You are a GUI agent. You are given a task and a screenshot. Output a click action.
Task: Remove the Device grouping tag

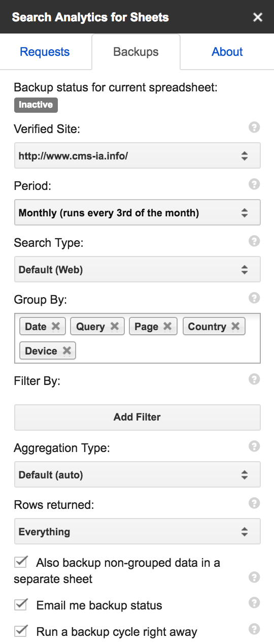click(x=66, y=351)
